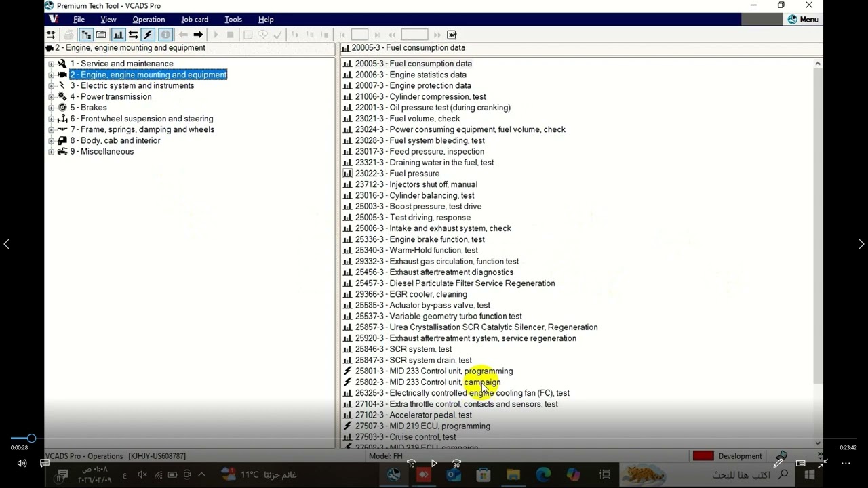Click scroll-up arrow of the operations list

click(x=818, y=64)
